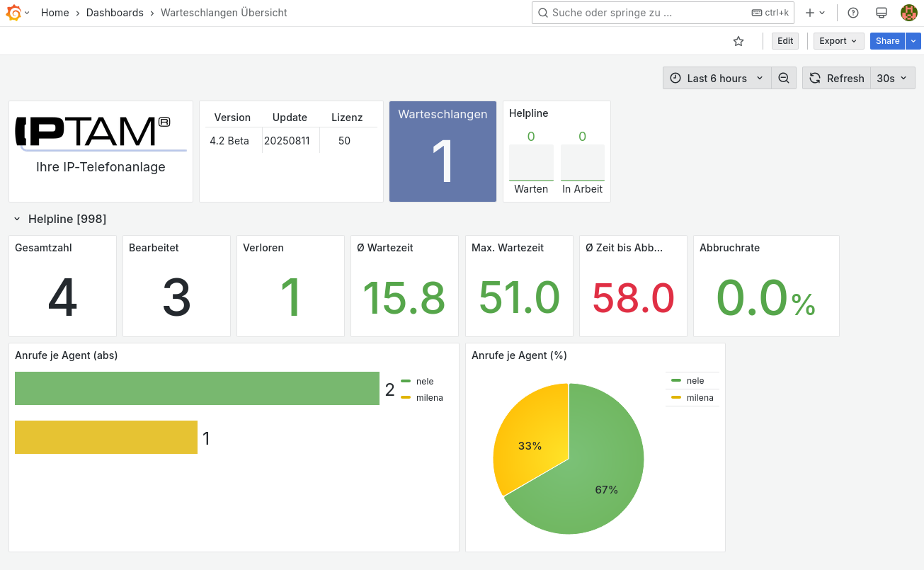Go to Home in breadcrumb
Viewport: 924px width, 570px height.
click(x=55, y=13)
